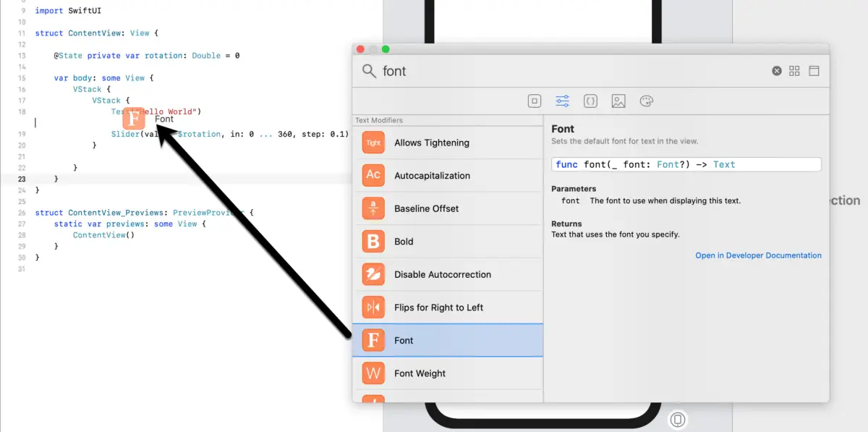Click the Bold modifier icon
Image resolution: width=868 pixels, height=432 pixels.
tap(373, 241)
